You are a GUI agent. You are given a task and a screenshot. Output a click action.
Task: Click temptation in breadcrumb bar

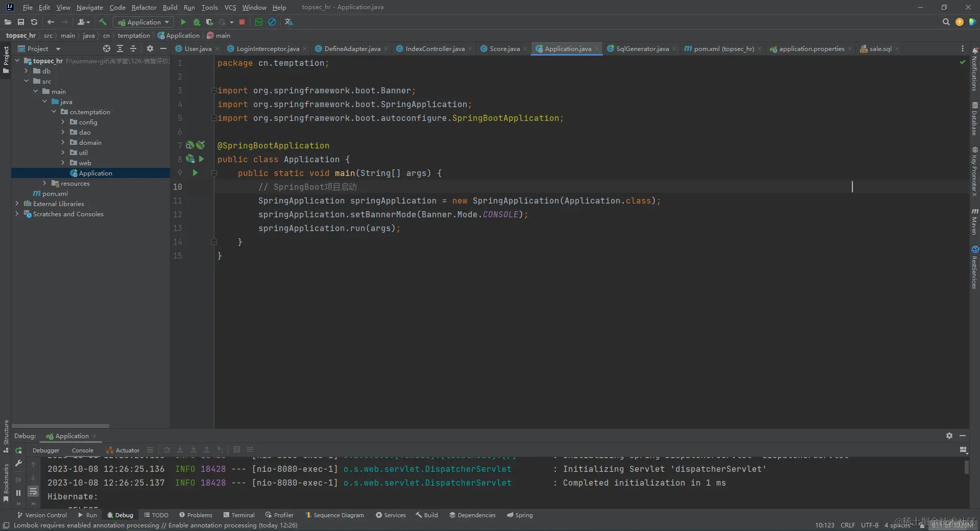pyautogui.click(x=134, y=35)
